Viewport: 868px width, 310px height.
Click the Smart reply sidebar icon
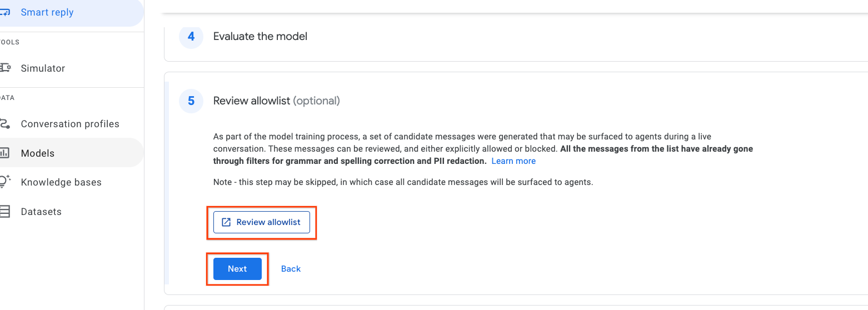(4, 12)
